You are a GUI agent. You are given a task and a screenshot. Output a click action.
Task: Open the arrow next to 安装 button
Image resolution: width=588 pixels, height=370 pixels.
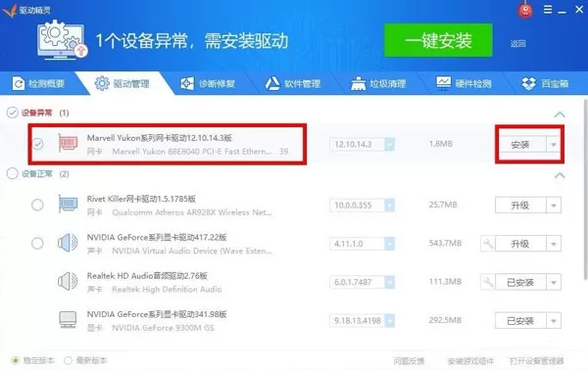pos(554,145)
